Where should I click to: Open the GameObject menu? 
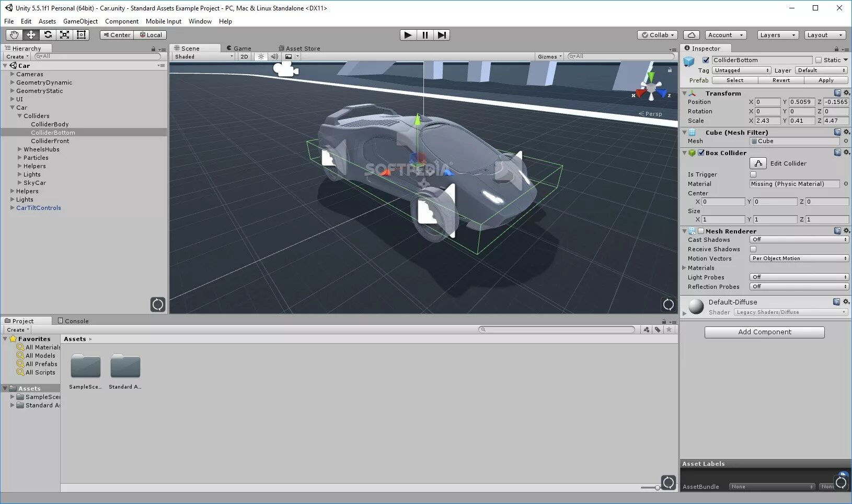pos(80,21)
